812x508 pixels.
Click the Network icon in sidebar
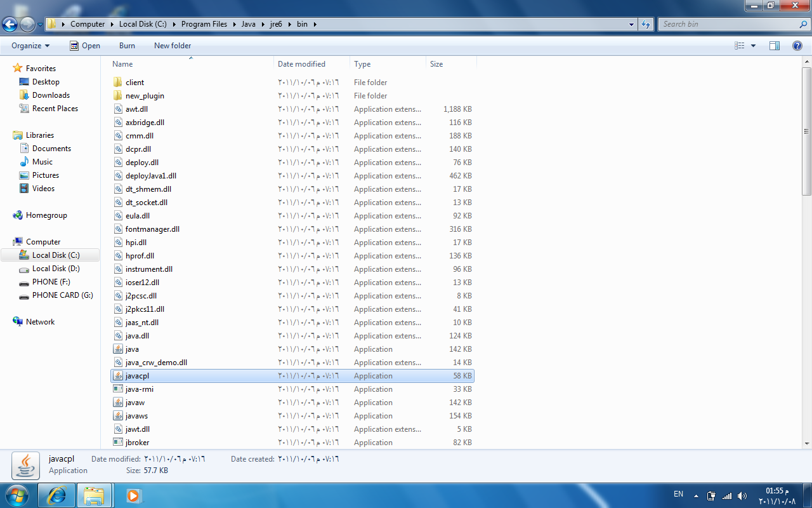pos(18,322)
